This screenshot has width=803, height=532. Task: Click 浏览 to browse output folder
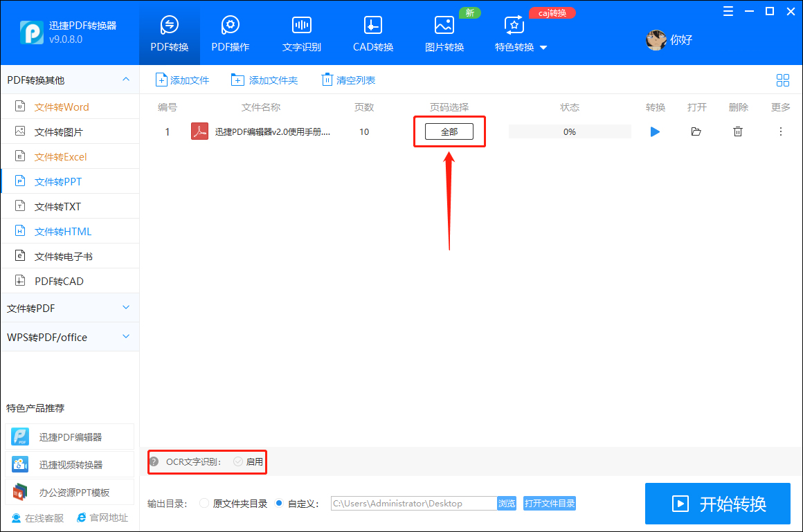(x=507, y=504)
